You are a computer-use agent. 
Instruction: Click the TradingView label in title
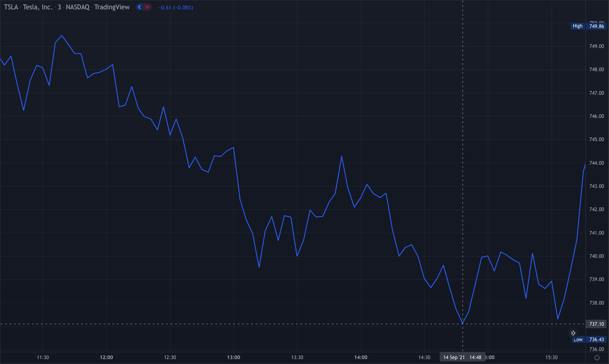[x=112, y=7]
